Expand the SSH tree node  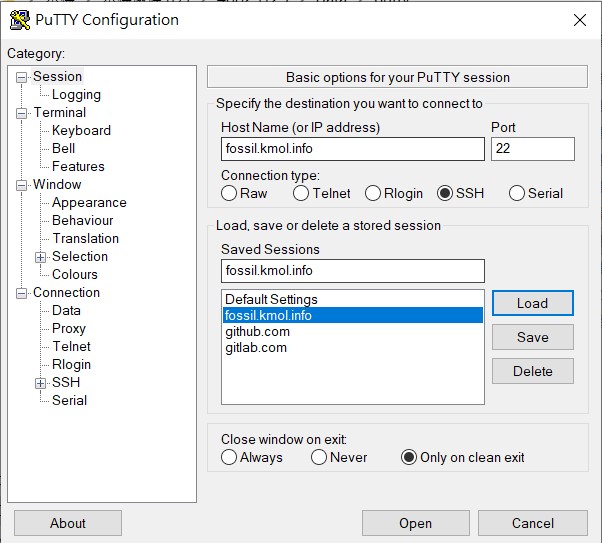click(40, 383)
